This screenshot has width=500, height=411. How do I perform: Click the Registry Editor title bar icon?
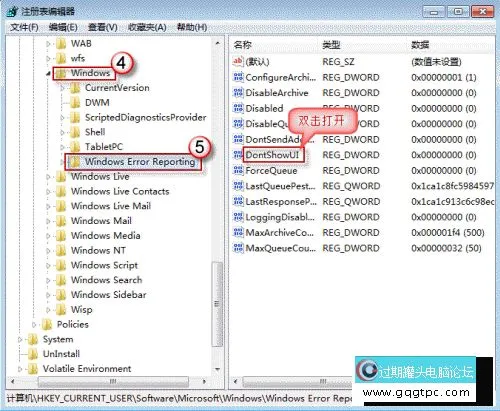[12, 11]
